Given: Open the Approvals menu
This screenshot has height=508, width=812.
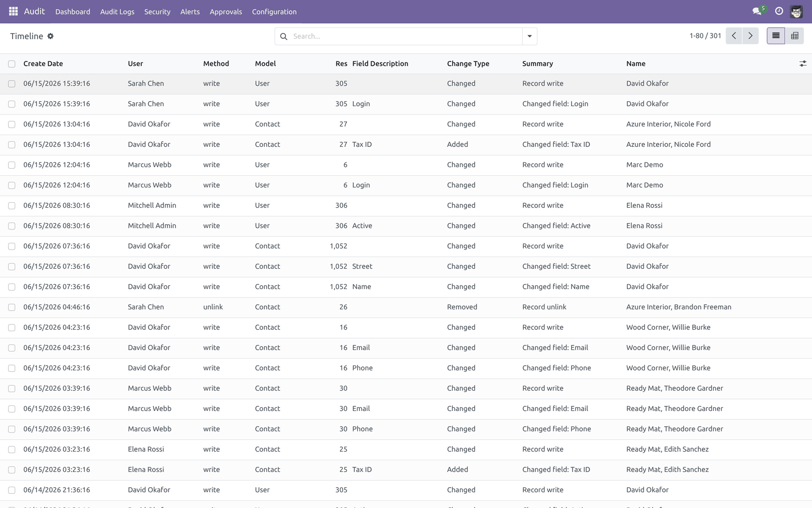Looking at the screenshot, I should 226,12.
